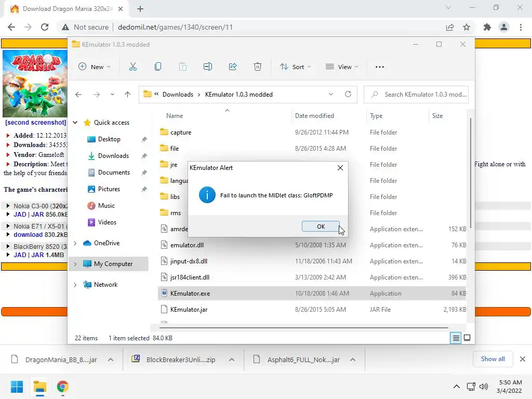This screenshot has height=399, width=532.
Task: Click the Windows Start button
Action: tap(17, 387)
